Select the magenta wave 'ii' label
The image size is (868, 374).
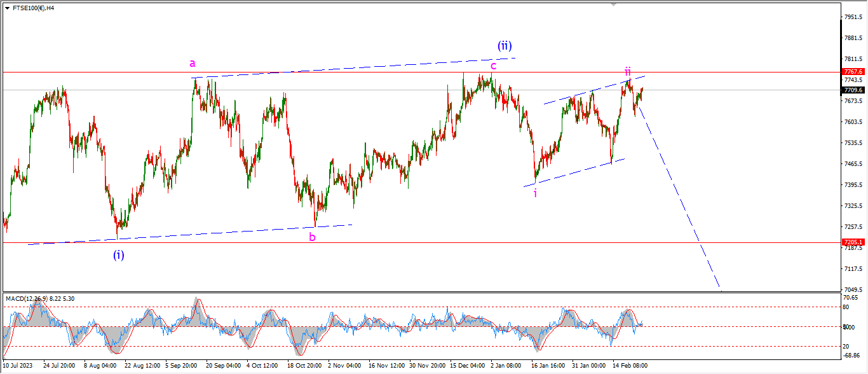[627, 71]
